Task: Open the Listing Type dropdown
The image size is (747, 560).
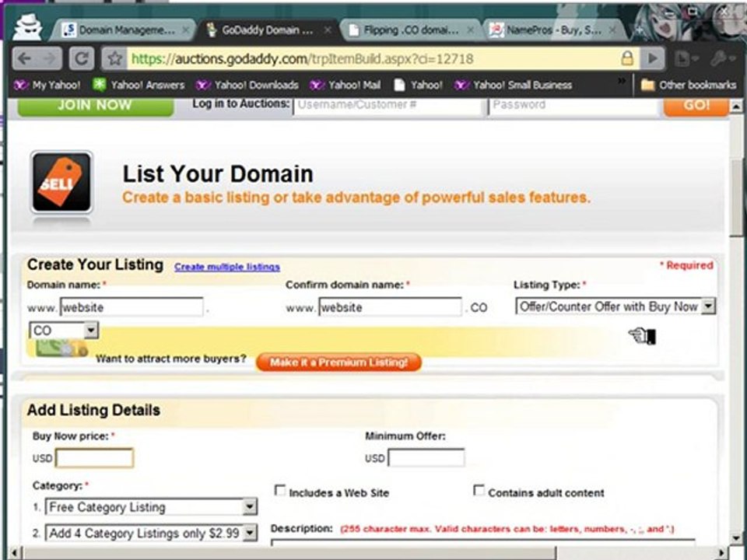Action: coord(615,306)
